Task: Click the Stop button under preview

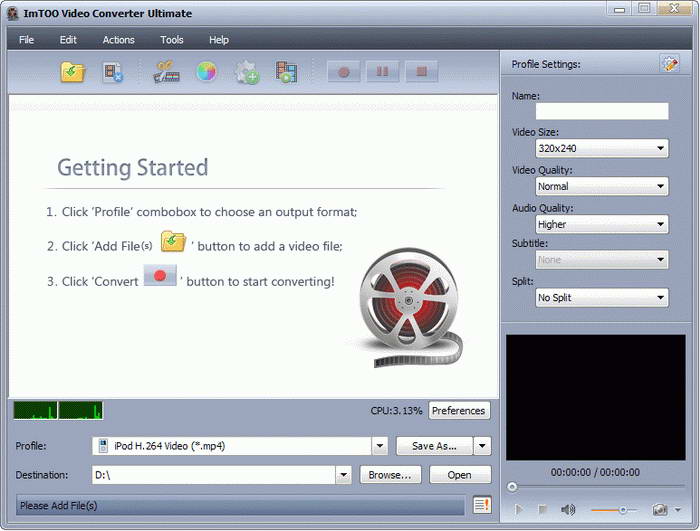Action: (x=542, y=509)
